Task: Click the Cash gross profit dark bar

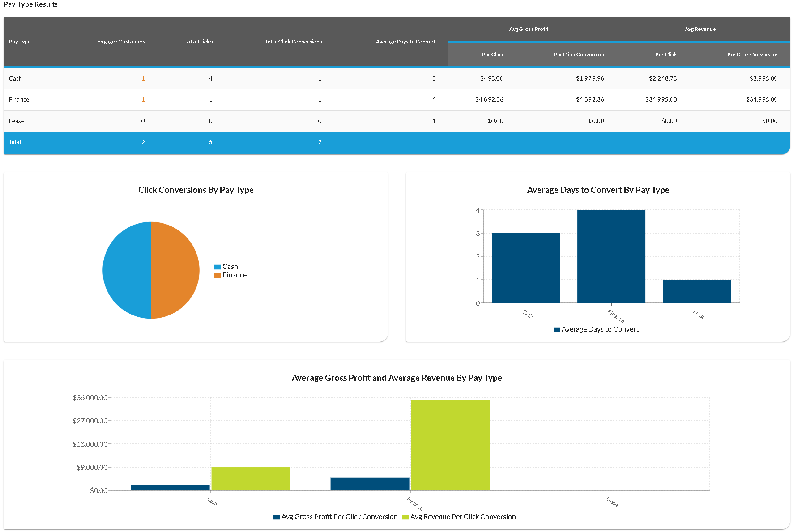Action: tap(170, 488)
